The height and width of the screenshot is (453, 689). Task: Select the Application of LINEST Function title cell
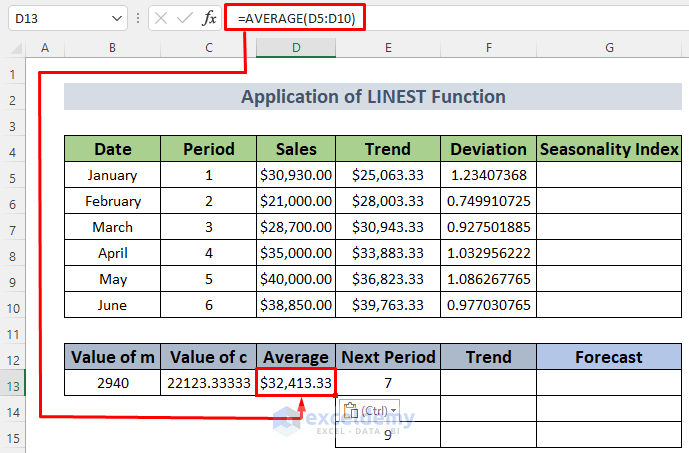tap(373, 97)
